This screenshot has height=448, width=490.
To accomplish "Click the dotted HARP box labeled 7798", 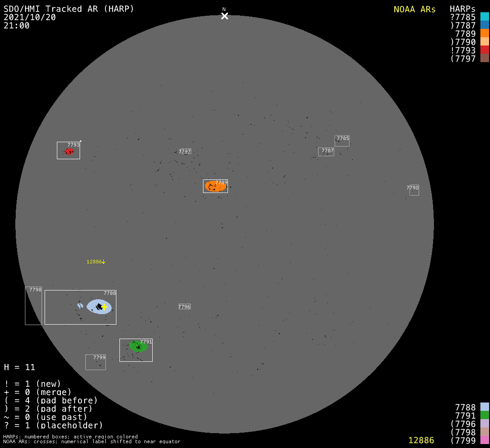I will coord(33,305).
